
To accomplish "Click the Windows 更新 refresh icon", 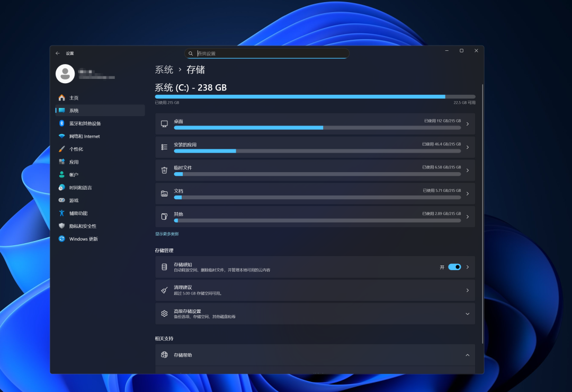I will (x=61, y=239).
